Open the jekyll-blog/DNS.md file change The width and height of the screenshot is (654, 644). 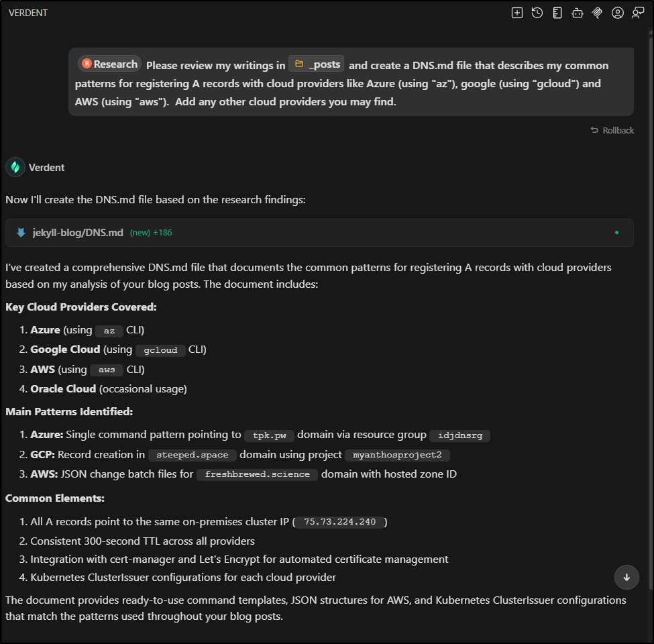click(x=78, y=233)
